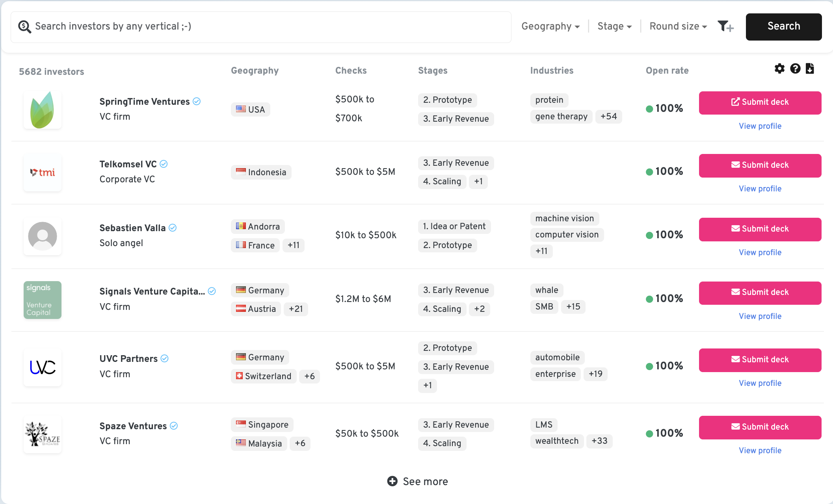Expand +6 more countries for UVC Partners

point(309,376)
